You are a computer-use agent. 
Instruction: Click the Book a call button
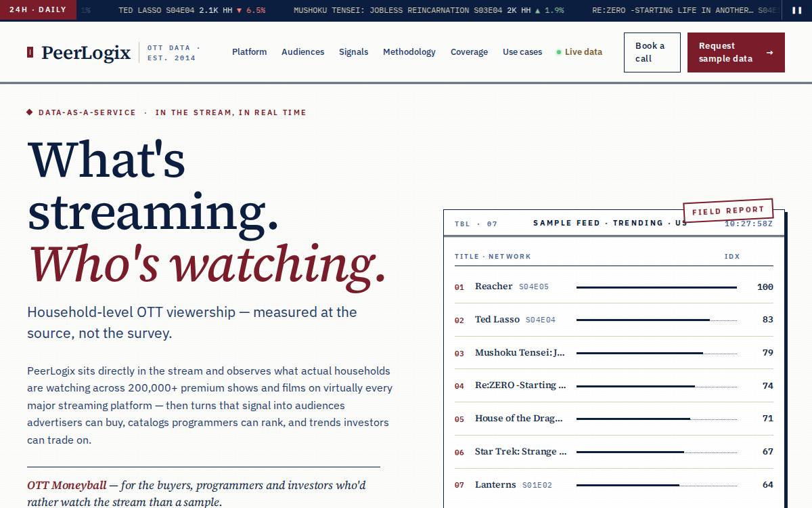[652, 52]
